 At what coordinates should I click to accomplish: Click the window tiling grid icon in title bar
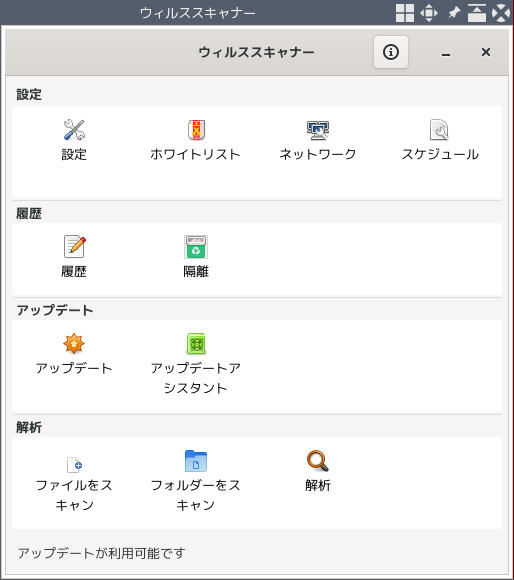(x=405, y=13)
